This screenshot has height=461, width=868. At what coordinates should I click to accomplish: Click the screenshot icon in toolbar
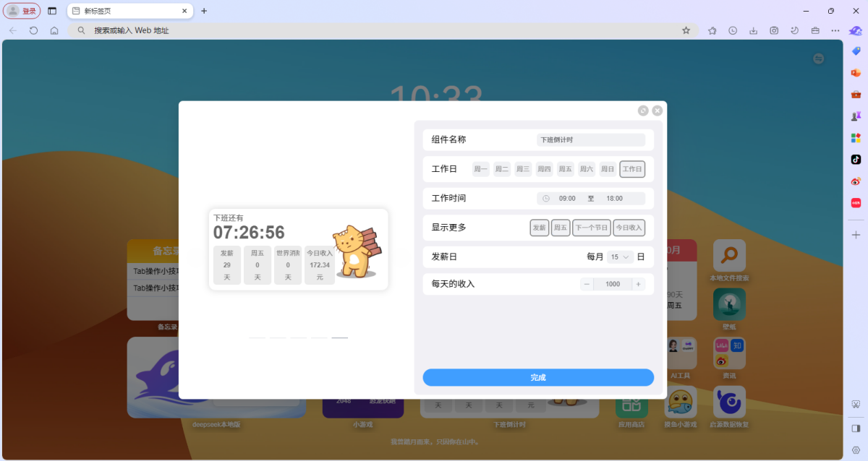click(774, 30)
